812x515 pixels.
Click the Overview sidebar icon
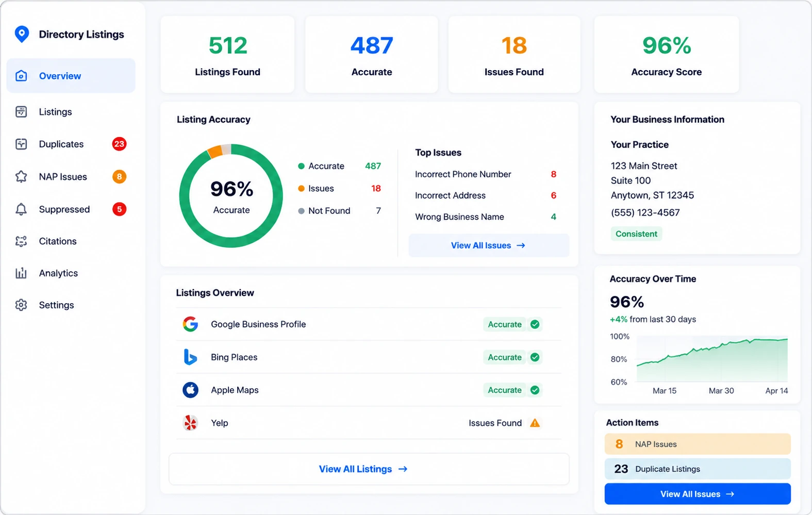click(21, 76)
